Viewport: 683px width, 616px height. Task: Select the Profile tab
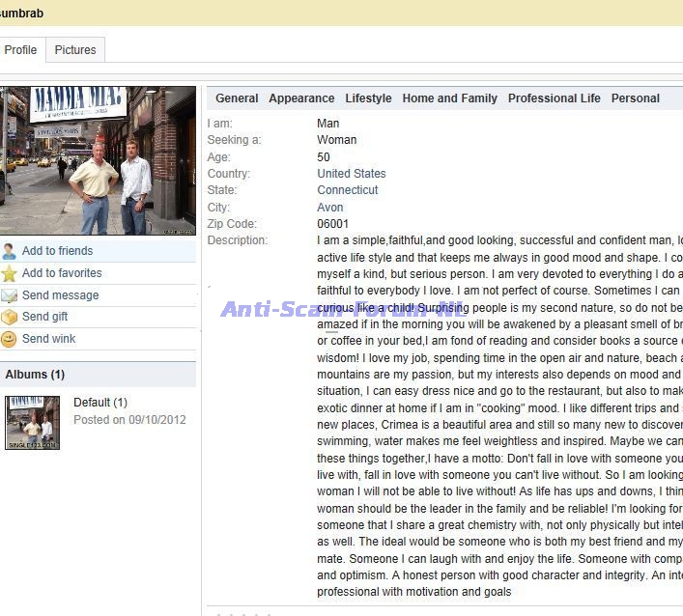coord(20,50)
